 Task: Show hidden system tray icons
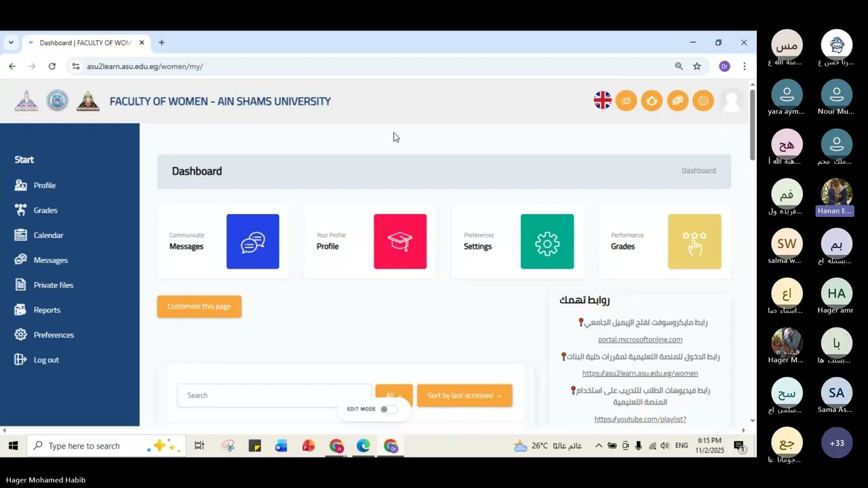(x=599, y=446)
